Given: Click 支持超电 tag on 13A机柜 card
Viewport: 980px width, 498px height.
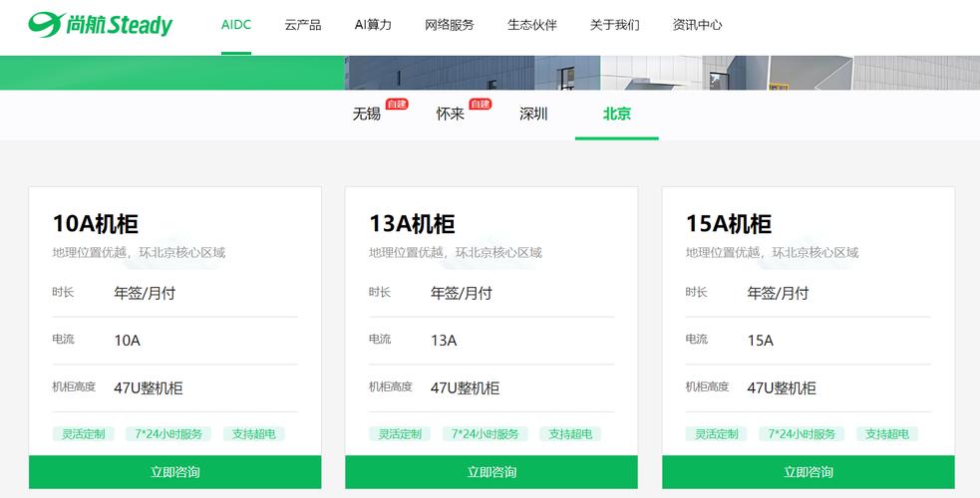Looking at the screenshot, I should (570, 433).
